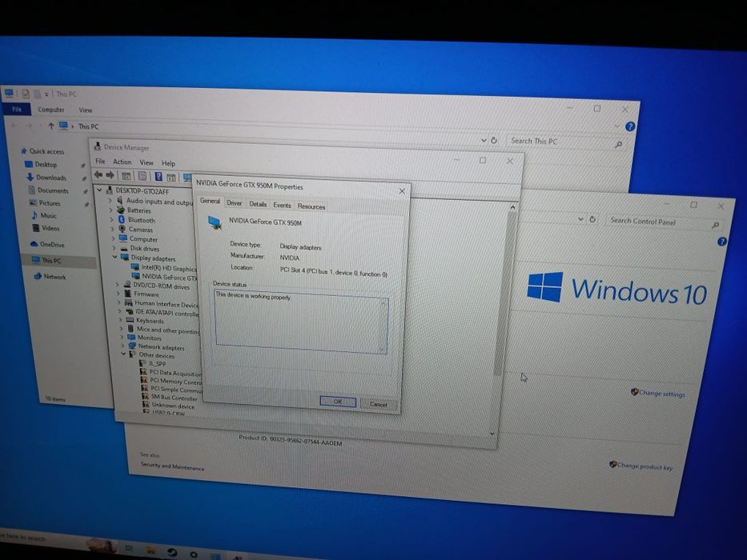Expand the Audio inputs and outputs category
The image size is (747, 560).
(x=110, y=201)
